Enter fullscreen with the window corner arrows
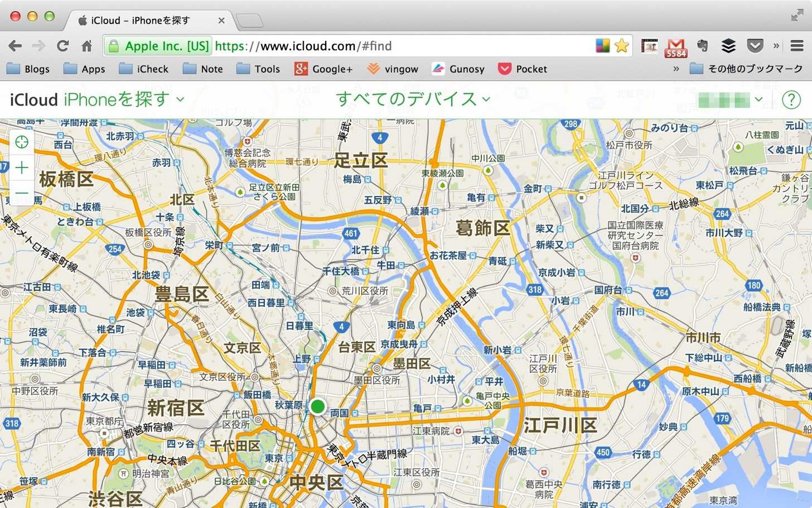The height and width of the screenshot is (508, 812). pos(797,16)
